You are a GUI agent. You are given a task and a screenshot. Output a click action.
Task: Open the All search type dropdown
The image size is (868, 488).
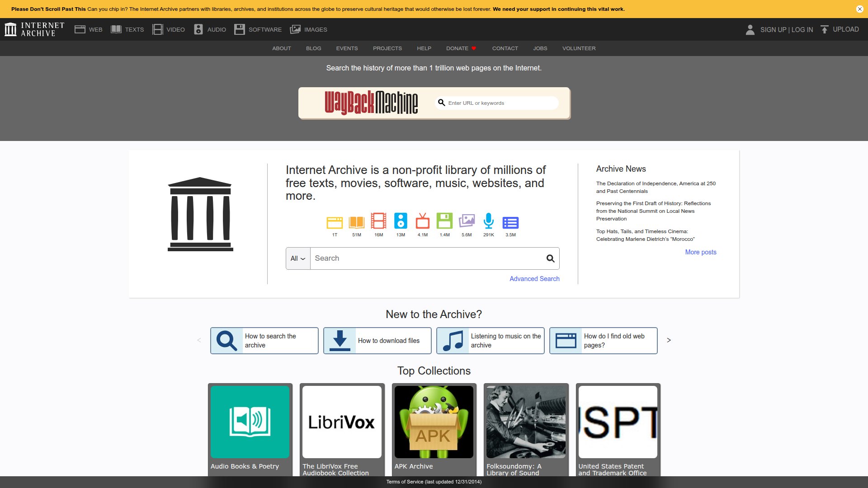click(x=298, y=258)
